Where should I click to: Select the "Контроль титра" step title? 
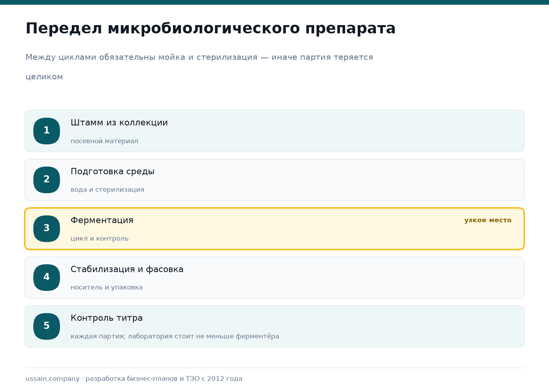pyautogui.click(x=107, y=318)
